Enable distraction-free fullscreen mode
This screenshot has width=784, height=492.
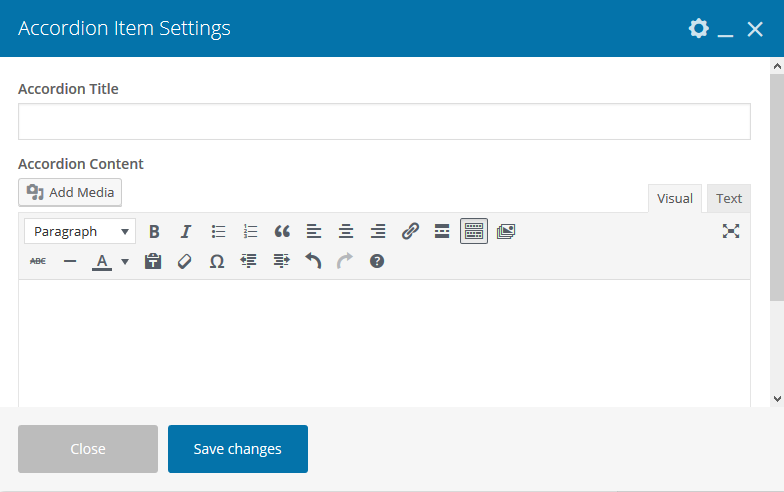coord(731,231)
